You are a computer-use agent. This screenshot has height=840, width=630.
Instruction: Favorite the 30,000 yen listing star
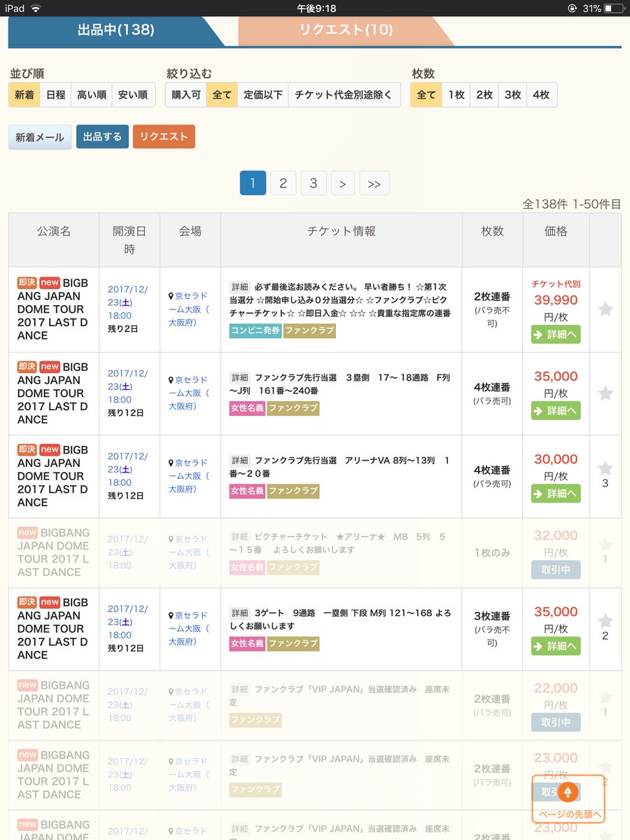(x=605, y=468)
